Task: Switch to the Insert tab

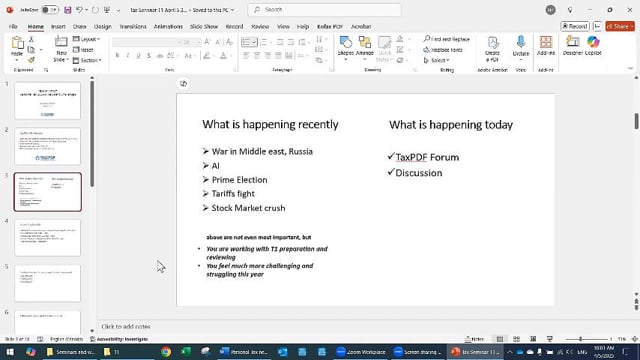Action: click(x=58, y=27)
